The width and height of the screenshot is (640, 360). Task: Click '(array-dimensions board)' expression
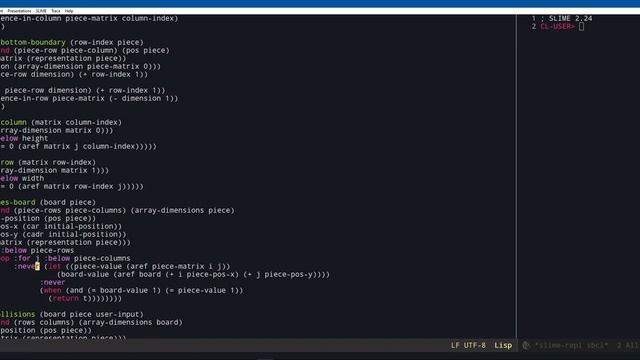pos(131,322)
